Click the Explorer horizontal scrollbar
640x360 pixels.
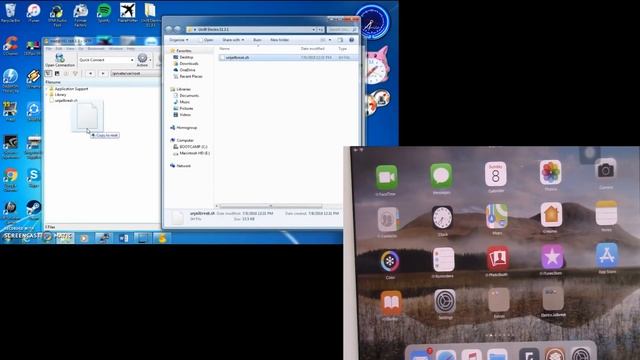pyautogui.click(x=270, y=206)
